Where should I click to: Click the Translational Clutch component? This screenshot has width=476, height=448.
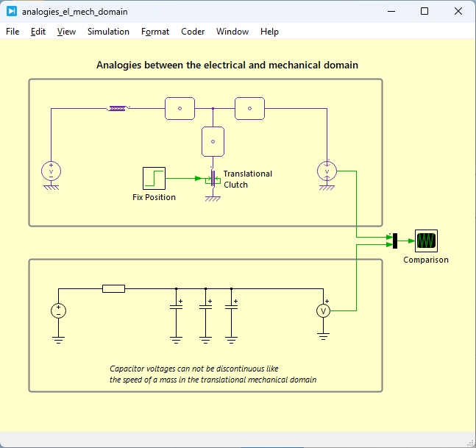pos(213,179)
